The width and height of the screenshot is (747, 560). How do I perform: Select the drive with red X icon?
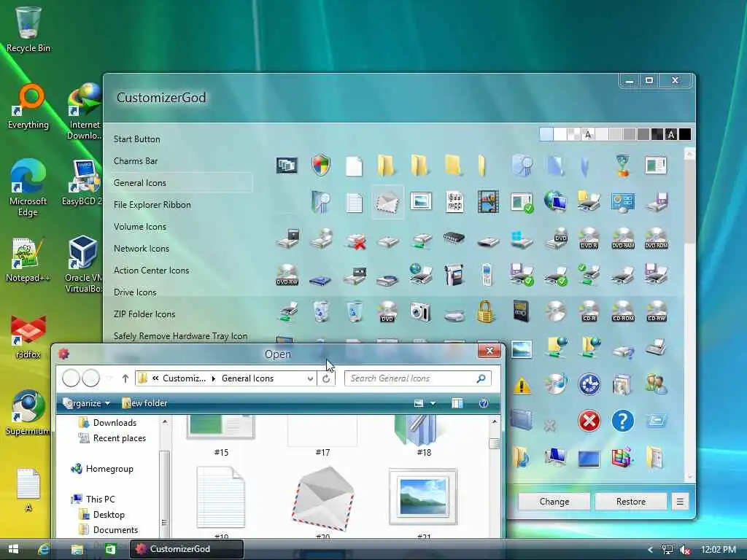click(355, 241)
